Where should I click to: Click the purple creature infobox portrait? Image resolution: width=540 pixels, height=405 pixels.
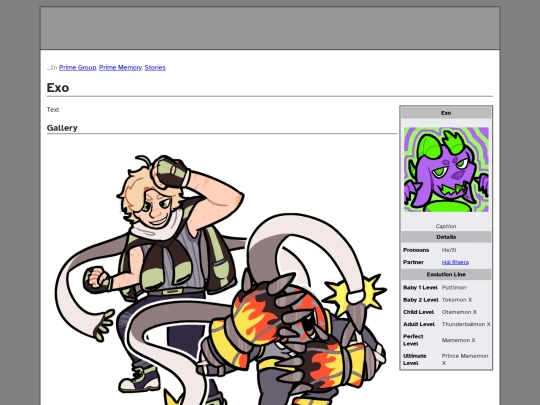click(x=446, y=169)
